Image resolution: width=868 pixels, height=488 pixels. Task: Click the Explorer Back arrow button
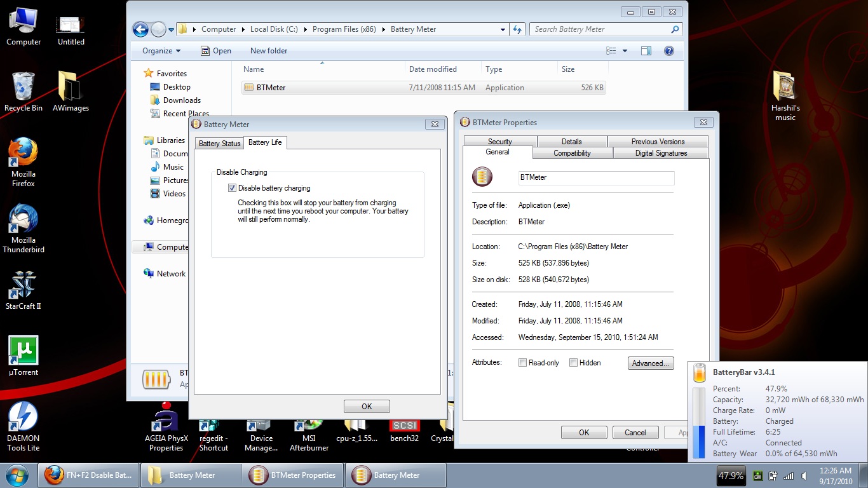point(140,29)
